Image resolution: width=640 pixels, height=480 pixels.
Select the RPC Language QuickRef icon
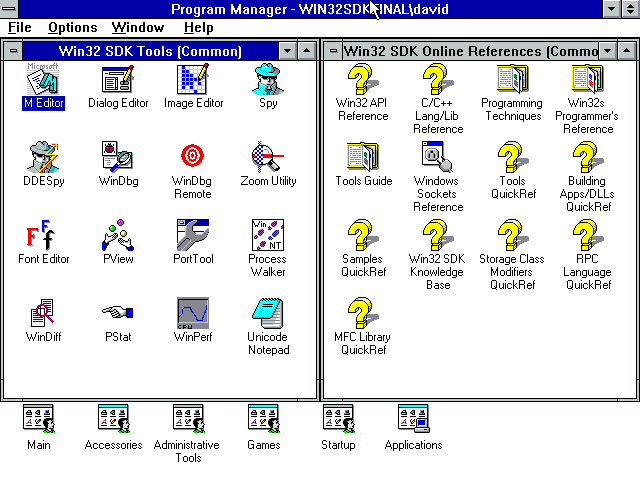coord(588,235)
